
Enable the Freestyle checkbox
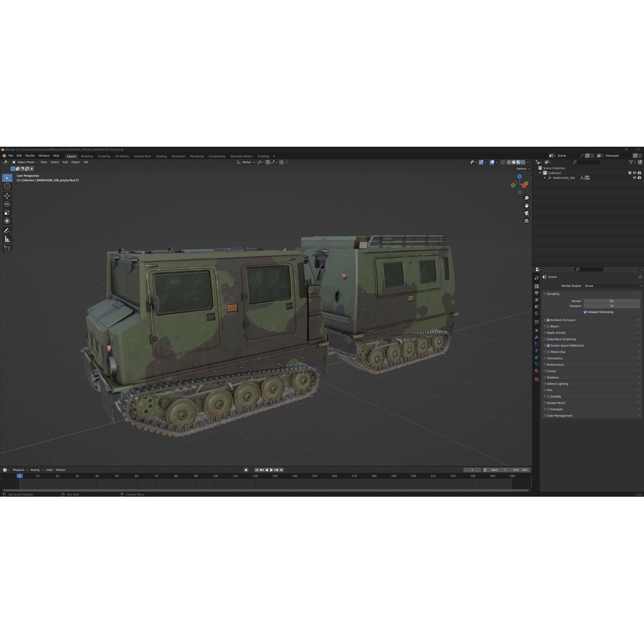tap(548, 410)
